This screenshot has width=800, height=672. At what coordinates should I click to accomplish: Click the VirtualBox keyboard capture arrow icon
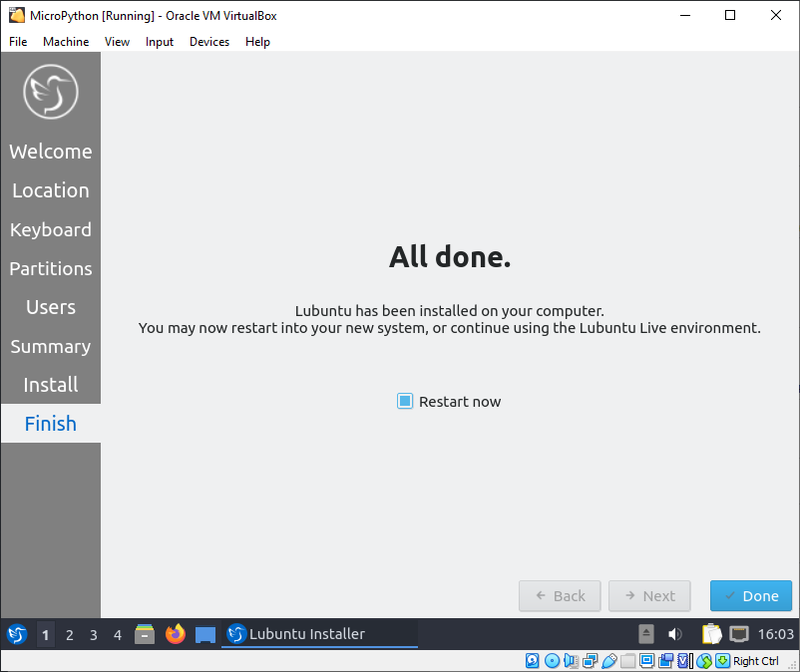click(722, 661)
